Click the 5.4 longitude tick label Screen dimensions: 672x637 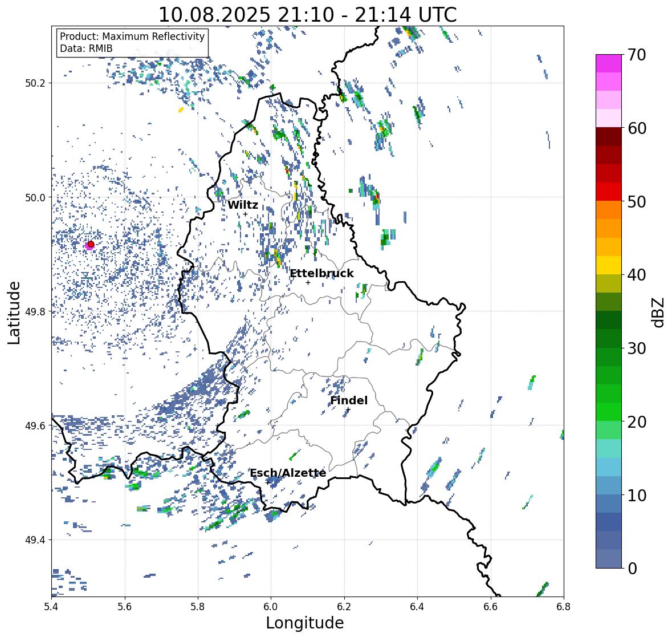51,606
